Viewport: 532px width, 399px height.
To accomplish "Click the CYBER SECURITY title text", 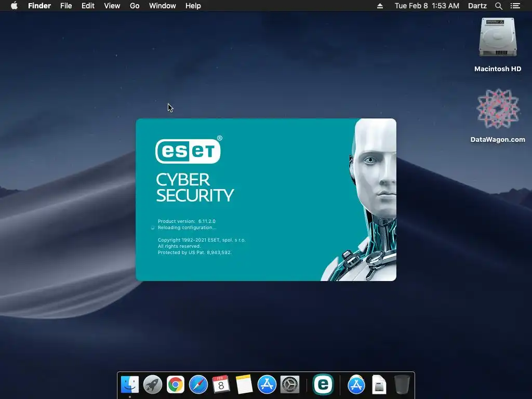I will [x=195, y=188].
